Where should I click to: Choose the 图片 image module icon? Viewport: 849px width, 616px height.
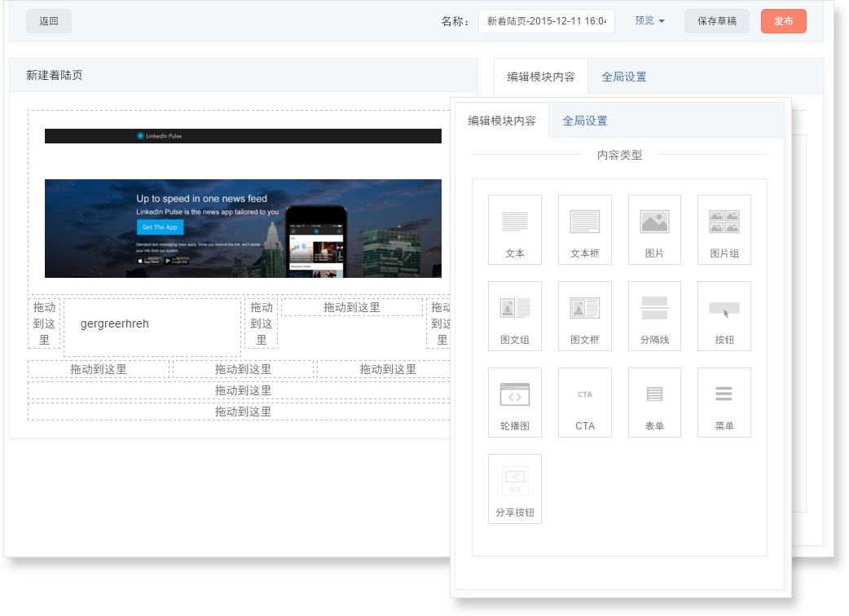tap(654, 229)
